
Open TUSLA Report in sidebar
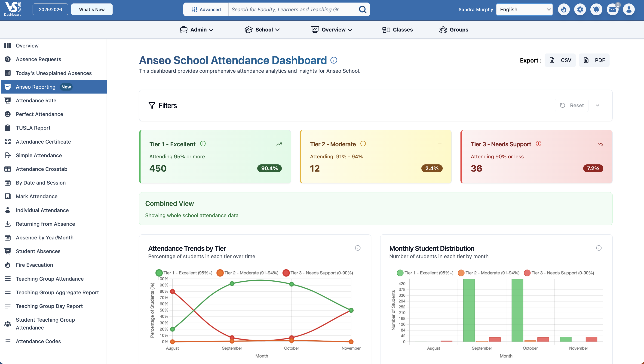click(33, 128)
